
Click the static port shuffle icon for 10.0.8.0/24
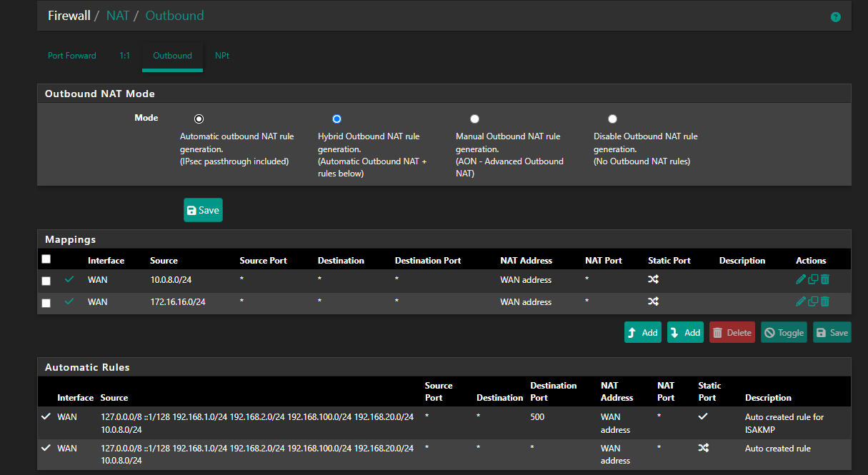tap(653, 280)
